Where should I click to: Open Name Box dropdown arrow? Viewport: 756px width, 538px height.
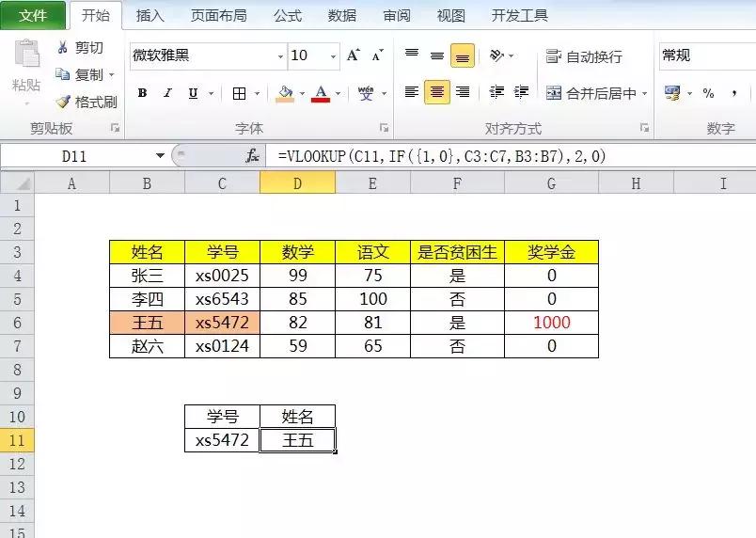[x=160, y=156]
